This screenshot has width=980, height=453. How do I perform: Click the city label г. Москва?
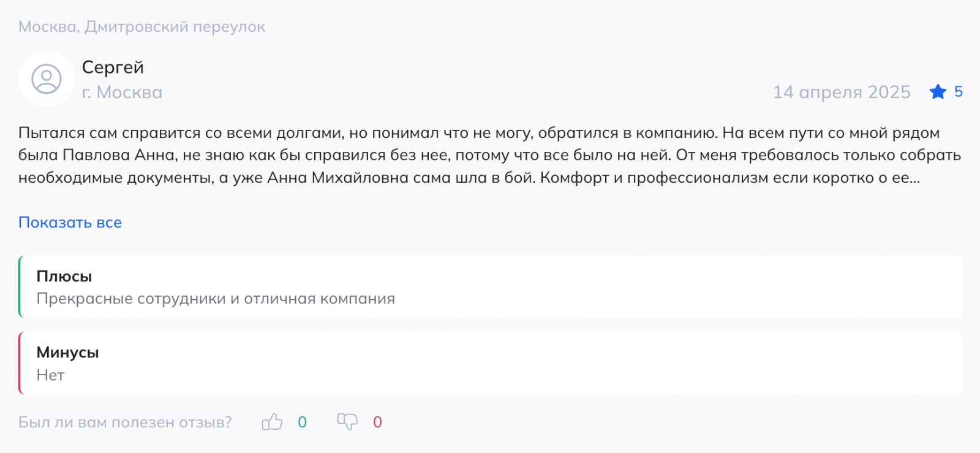[122, 93]
